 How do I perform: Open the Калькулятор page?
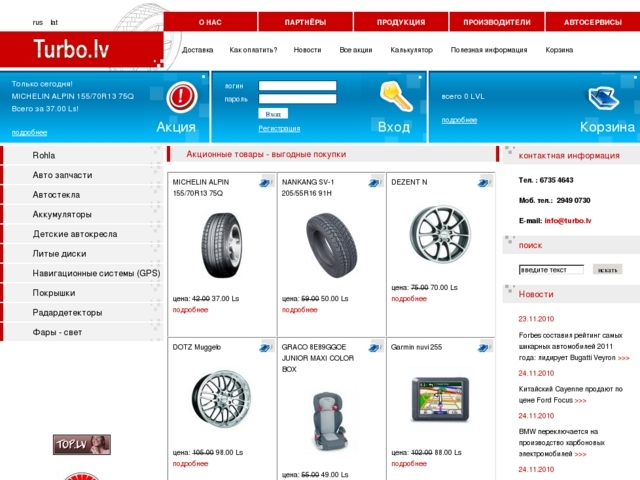(411, 50)
